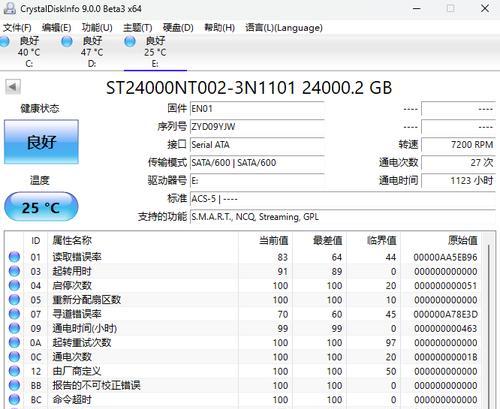Click raw value 00000AA5EB96
The width and height of the screenshot is (500, 409).
click(445, 257)
